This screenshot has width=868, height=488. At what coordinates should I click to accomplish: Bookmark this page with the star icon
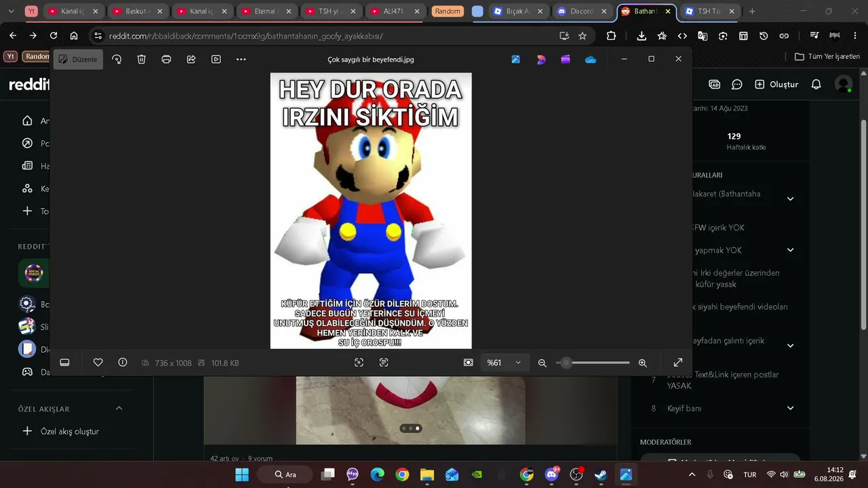coord(583,36)
